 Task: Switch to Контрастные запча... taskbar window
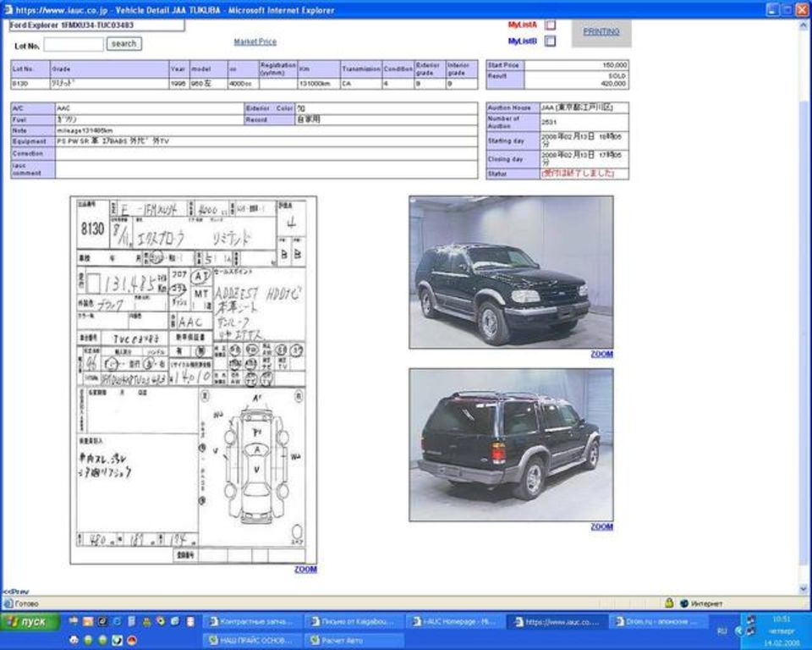251,621
